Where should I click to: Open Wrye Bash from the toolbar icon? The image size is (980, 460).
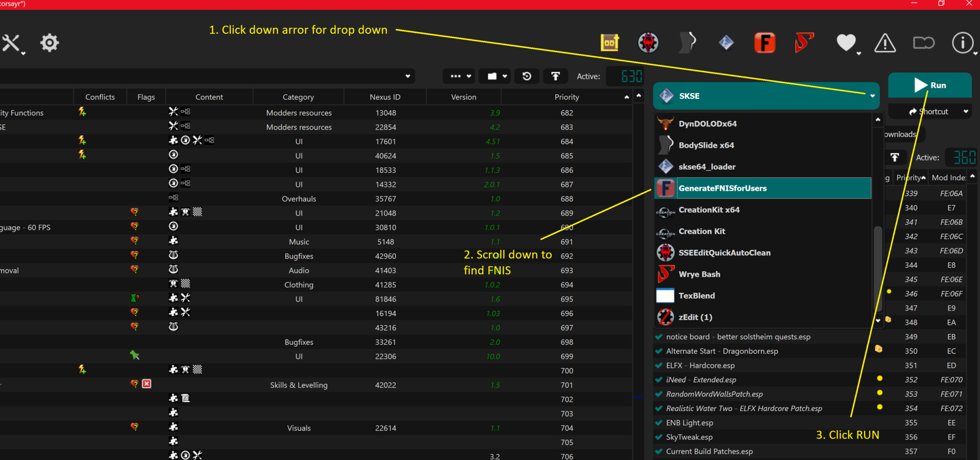click(804, 43)
